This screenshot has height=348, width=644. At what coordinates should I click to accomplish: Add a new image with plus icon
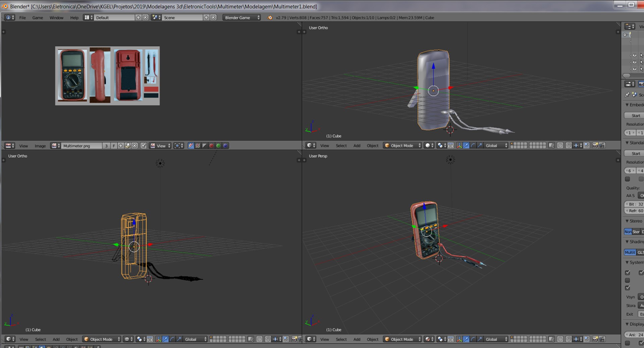(121, 146)
